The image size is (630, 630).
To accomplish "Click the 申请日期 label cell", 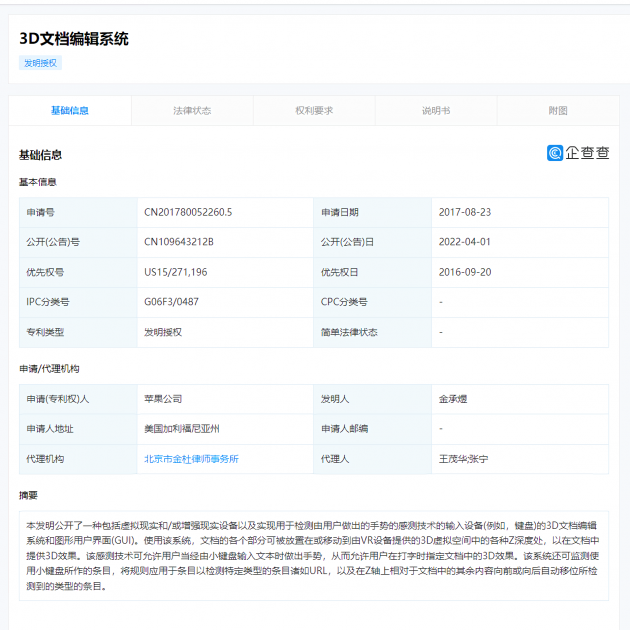I will tap(372, 212).
